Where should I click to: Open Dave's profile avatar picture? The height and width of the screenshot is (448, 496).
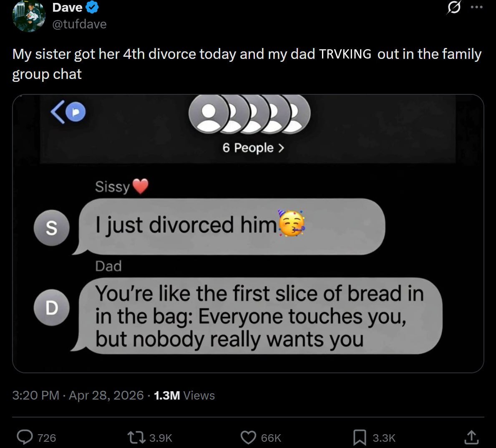(x=28, y=15)
